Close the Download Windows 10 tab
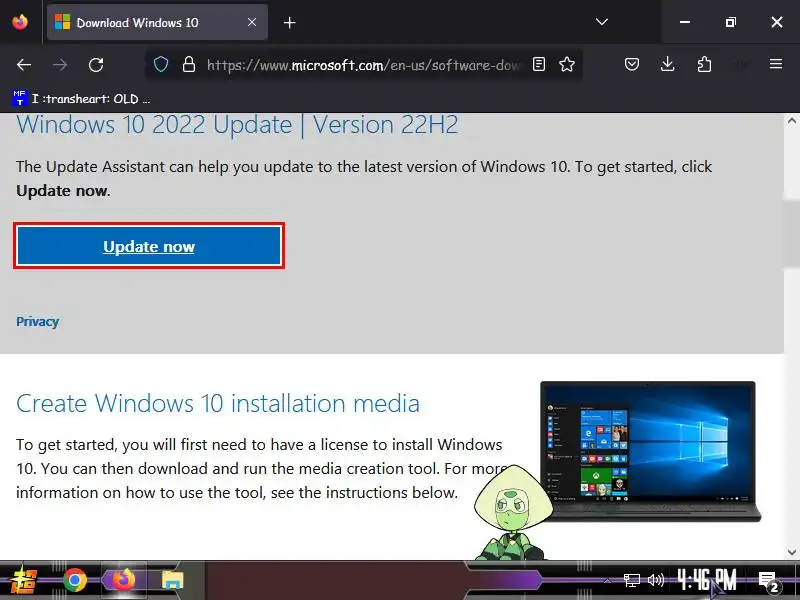 [x=252, y=22]
